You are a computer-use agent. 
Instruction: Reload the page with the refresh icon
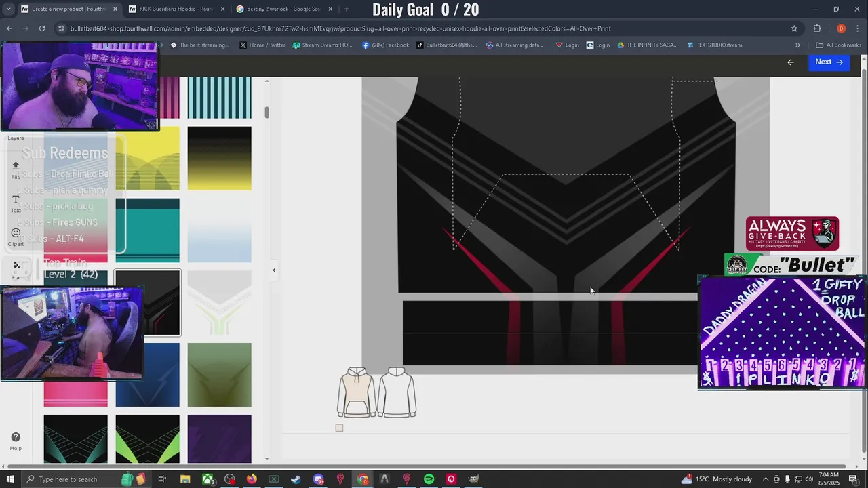[42, 28]
